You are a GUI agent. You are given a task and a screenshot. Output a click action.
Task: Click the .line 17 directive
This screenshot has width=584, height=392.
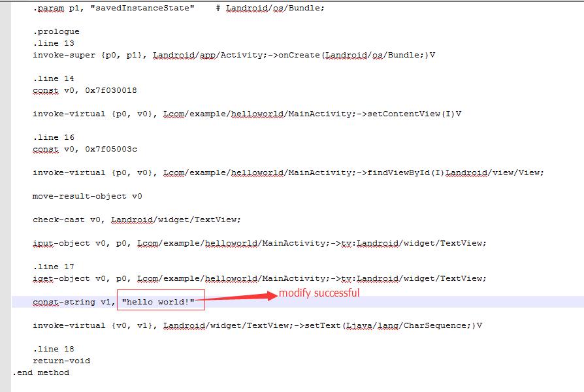click(54, 267)
